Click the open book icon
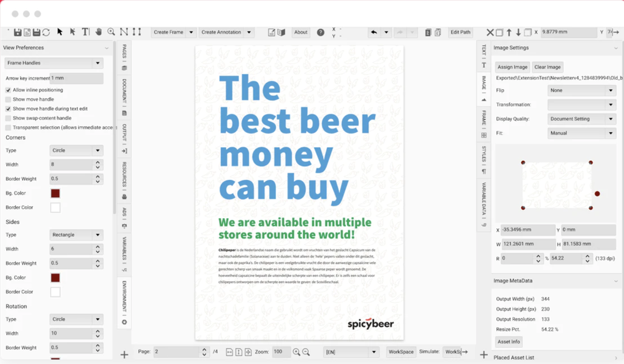Image resolution: width=624 pixels, height=364 pixels. (281, 32)
